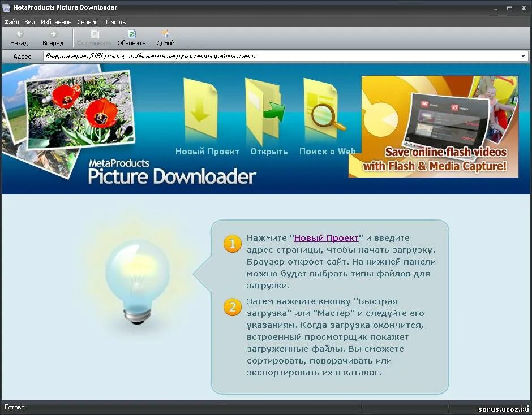Screen dimensions: 532x415
Task: Click the Новый Проект caption in banner
Action: pyautogui.click(x=207, y=152)
